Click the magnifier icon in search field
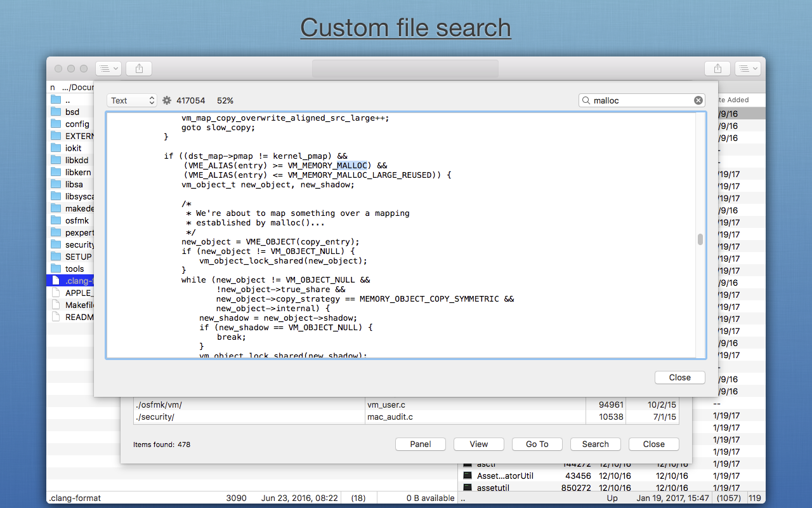Image resolution: width=812 pixels, height=508 pixels. (586, 100)
